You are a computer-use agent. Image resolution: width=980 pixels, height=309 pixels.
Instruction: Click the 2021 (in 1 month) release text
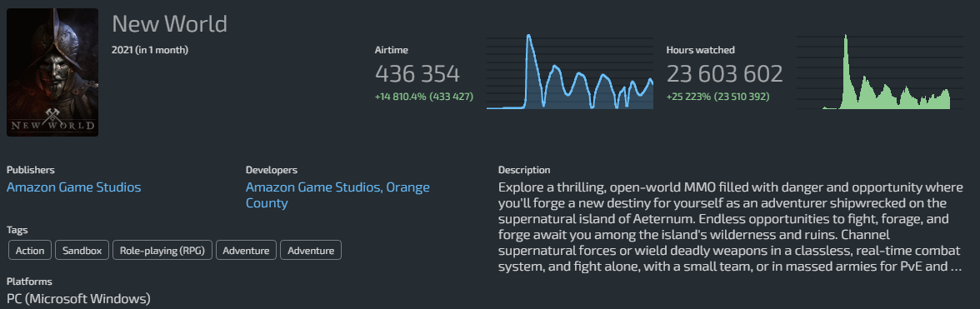150,50
